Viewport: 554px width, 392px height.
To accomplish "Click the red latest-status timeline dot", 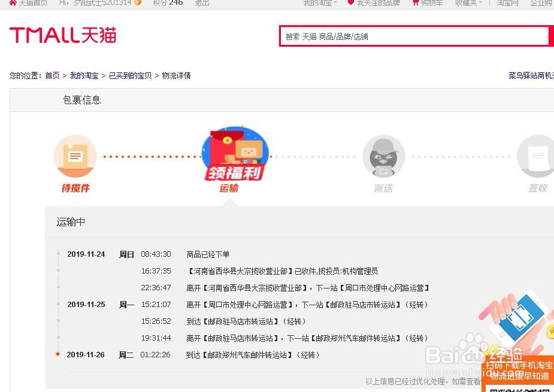I will coord(58,354).
